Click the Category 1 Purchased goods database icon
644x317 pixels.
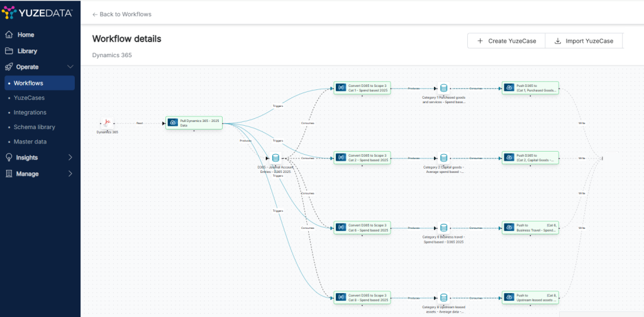click(x=444, y=88)
